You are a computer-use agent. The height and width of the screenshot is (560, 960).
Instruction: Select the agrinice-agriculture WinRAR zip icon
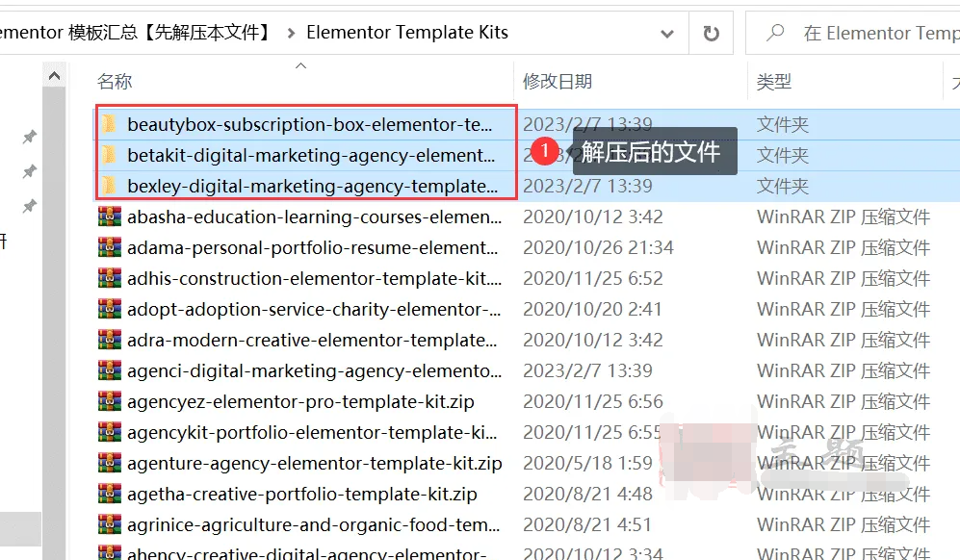(110, 524)
